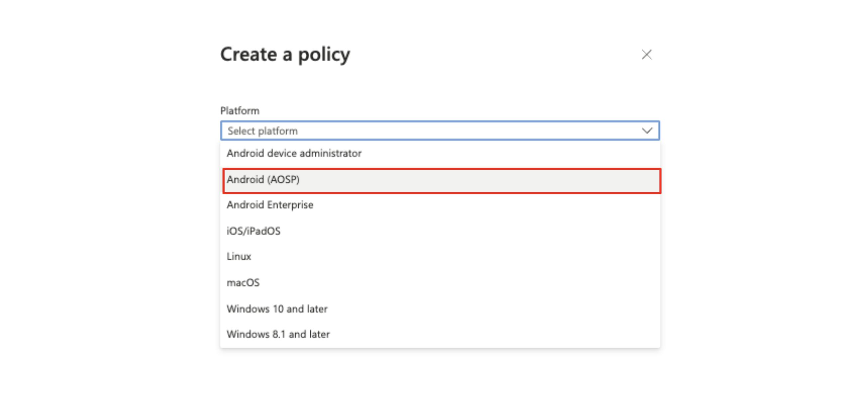The width and height of the screenshot is (868, 398).
Task: Choose Linux in platform list
Action: click(239, 257)
